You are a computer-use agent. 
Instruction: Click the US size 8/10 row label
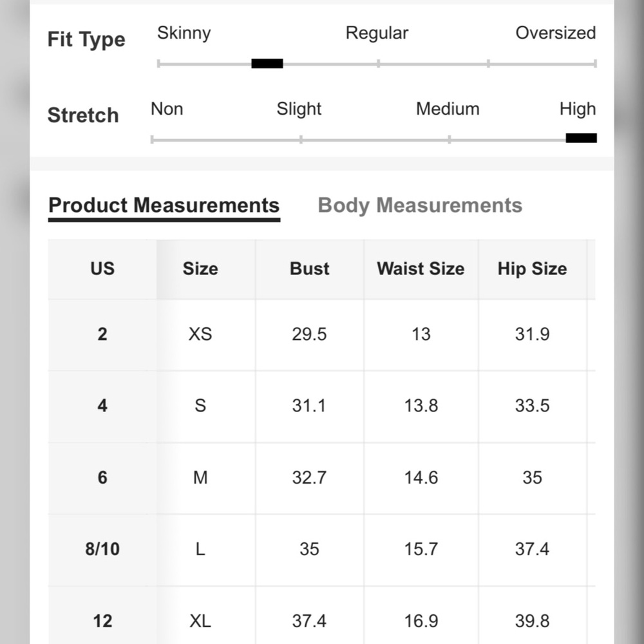pos(102,549)
